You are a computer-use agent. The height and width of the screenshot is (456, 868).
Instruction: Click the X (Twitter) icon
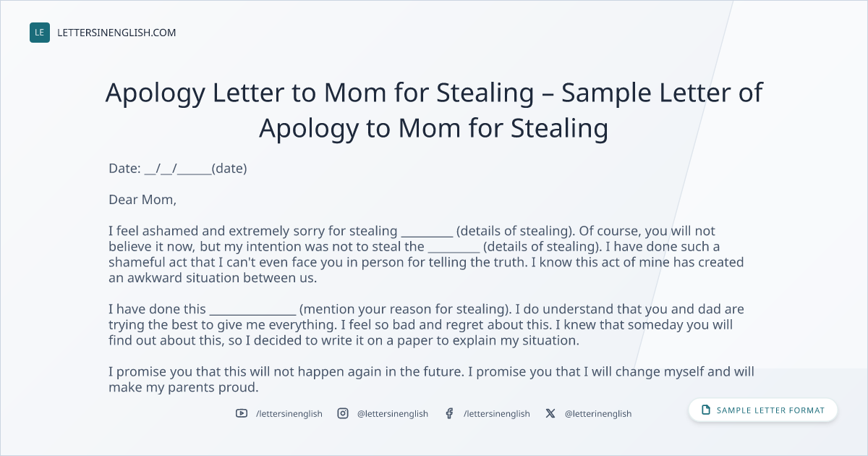(x=550, y=413)
